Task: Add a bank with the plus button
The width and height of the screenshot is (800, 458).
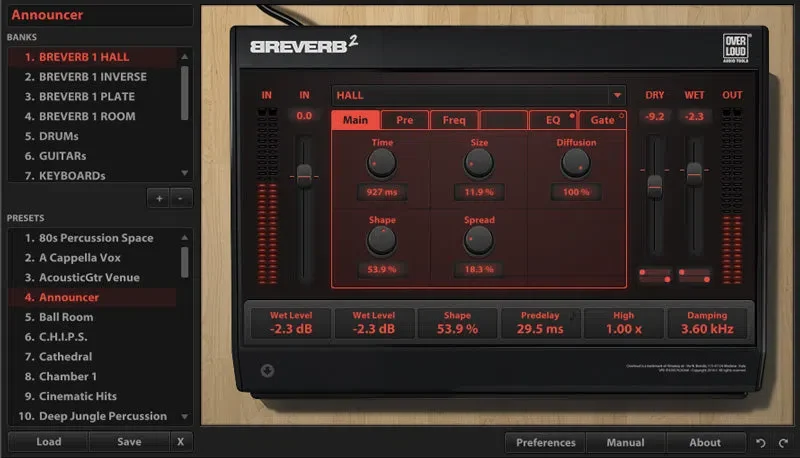Action: click(159, 198)
